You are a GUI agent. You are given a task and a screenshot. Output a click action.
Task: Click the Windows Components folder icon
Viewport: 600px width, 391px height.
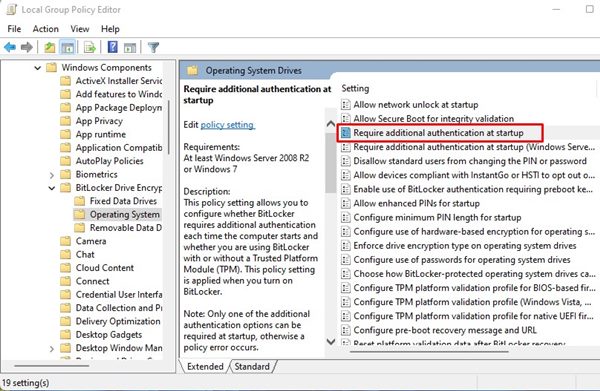51,68
